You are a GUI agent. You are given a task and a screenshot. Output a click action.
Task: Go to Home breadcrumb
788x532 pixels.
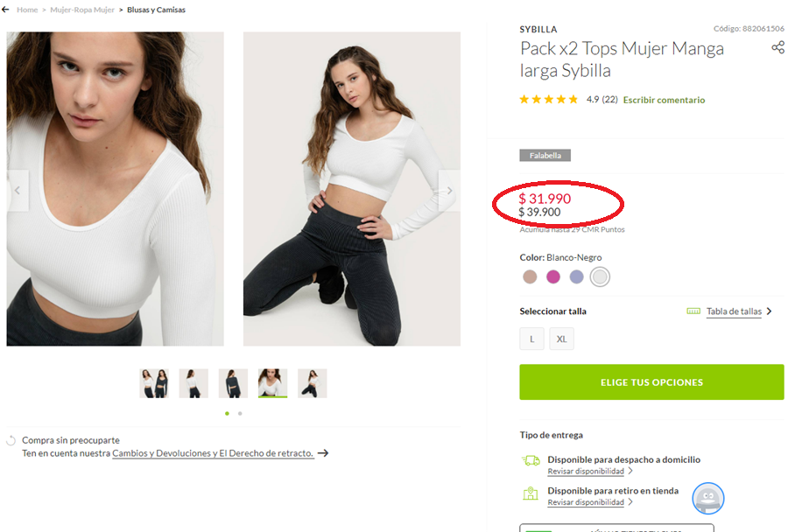[x=27, y=10]
